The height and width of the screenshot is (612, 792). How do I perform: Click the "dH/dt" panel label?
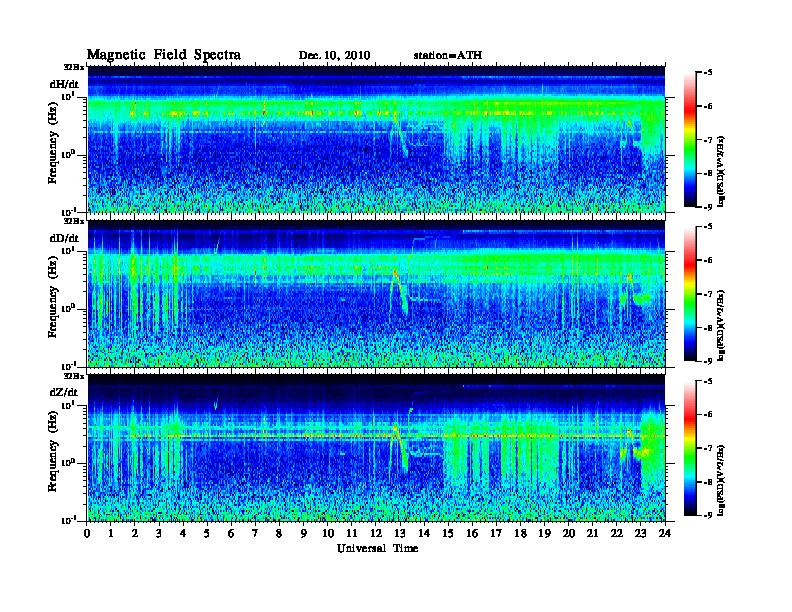[64, 85]
